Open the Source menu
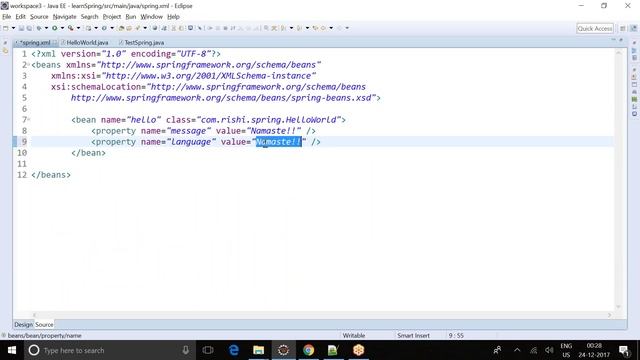The image size is (640, 360). point(39,17)
